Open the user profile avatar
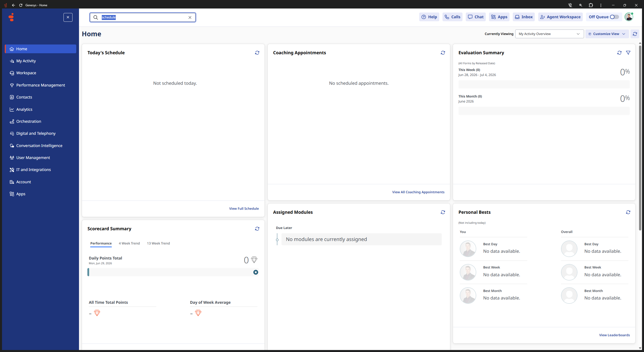The height and width of the screenshot is (352, 644). (x=629, y=17)
